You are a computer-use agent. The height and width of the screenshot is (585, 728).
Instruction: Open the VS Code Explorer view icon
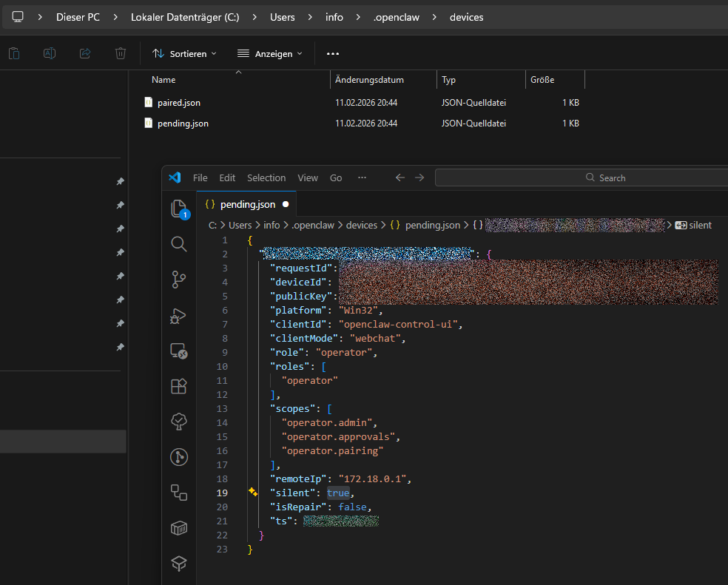pos(179,209)
